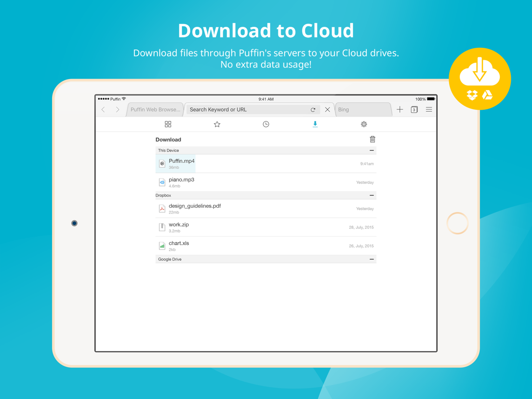
Task: Collapse the Google Drive section
Action: click(372, 259)
